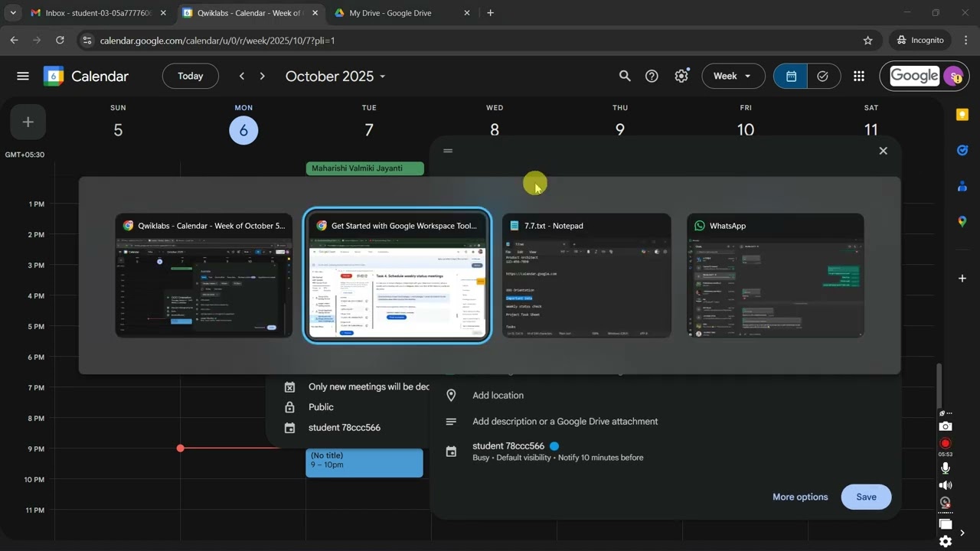Open Chrome tab search dropdown

pos(13,12)
